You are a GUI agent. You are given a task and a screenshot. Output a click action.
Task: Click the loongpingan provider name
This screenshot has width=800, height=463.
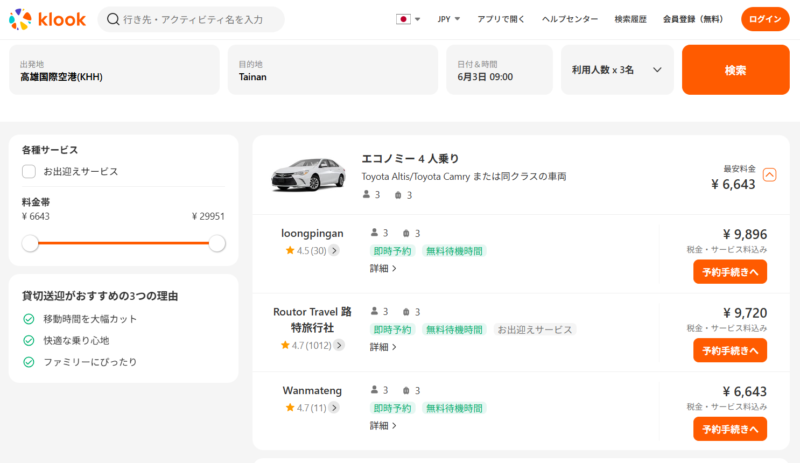click(x=312, y=234)
